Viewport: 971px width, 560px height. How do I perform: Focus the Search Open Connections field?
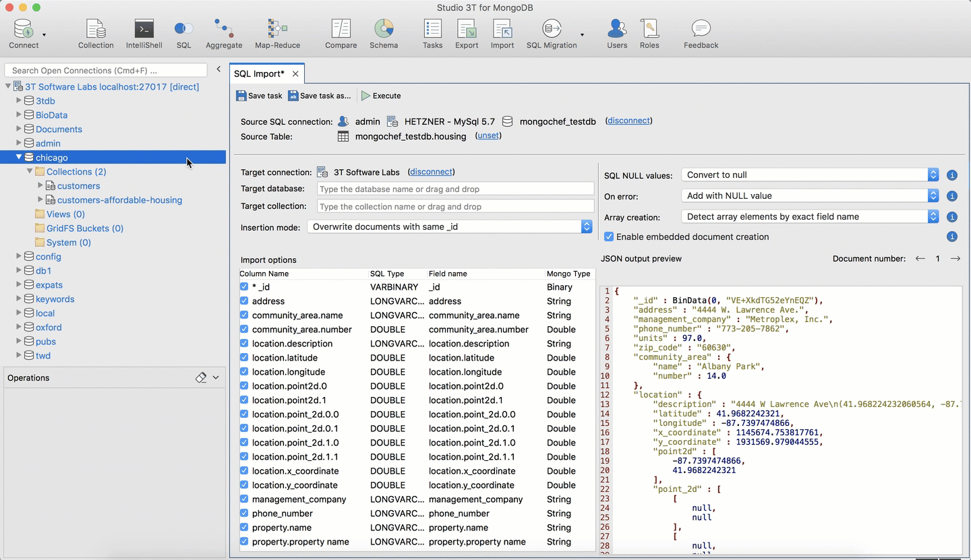(106, 70)
